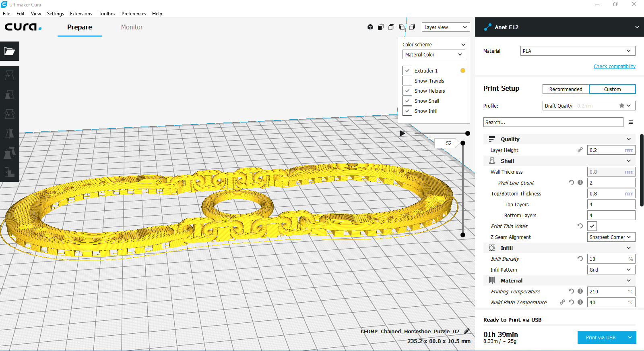The image size is (644, 351).
Task: Toggle the Show Shell checkbox
Action: [407, 101]
